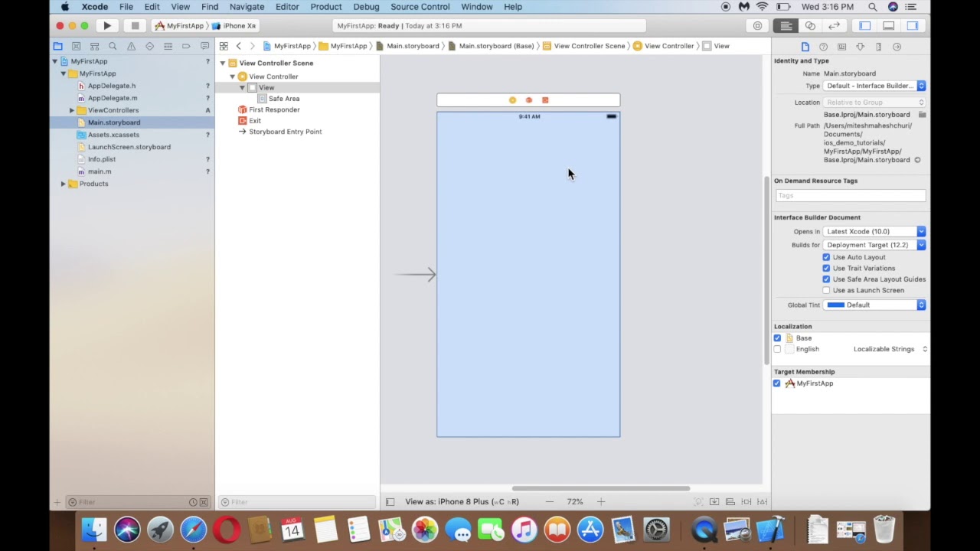Enable English localization checkbox
This screenshot has width=980, height=551.
(x=777, y=349)
